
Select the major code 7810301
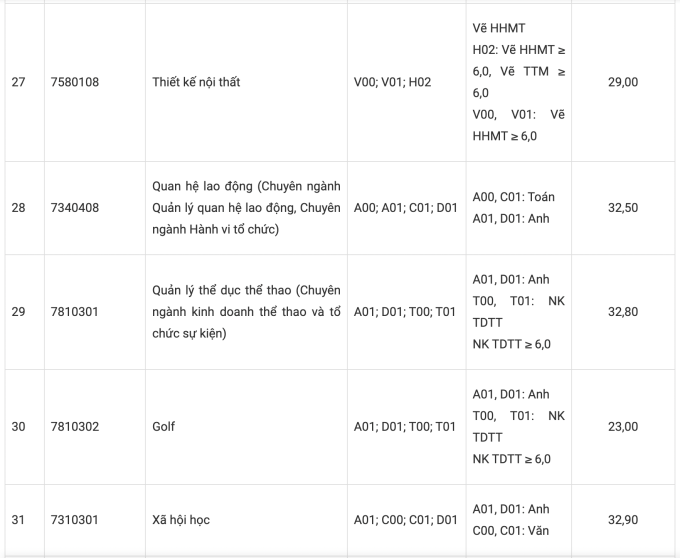click(75, 312)
